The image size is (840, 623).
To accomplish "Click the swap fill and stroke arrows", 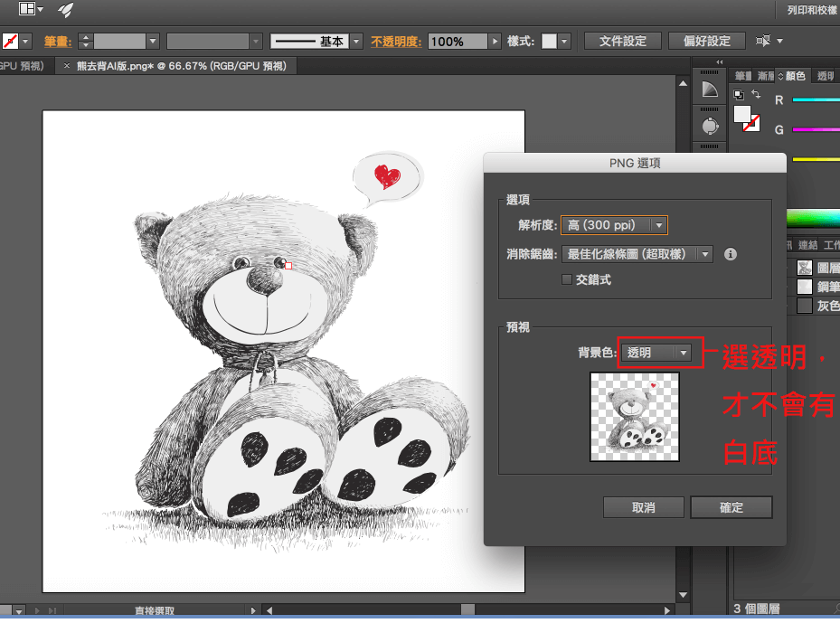I will [756, 94].
